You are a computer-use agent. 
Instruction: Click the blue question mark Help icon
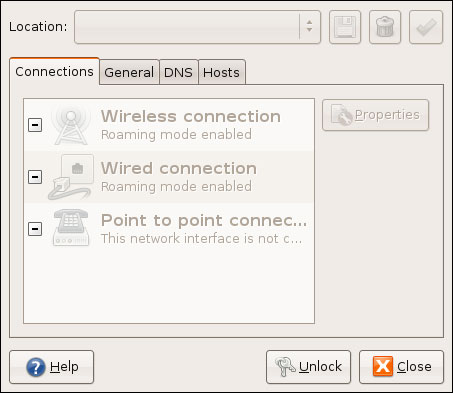36,367
